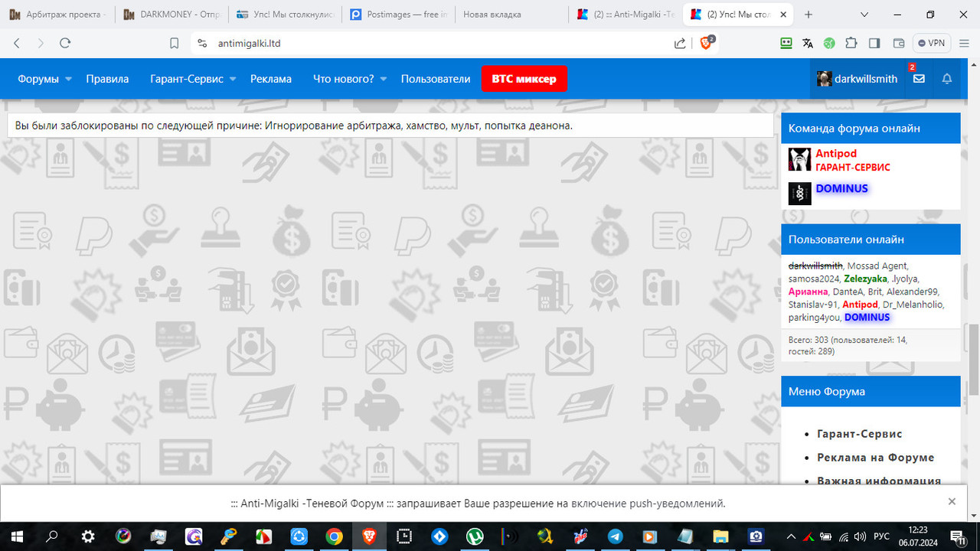The height and width of the screenshot is (551, 980).
Task: Open Antipod's profile link under forum team
Action: point(836,154)
